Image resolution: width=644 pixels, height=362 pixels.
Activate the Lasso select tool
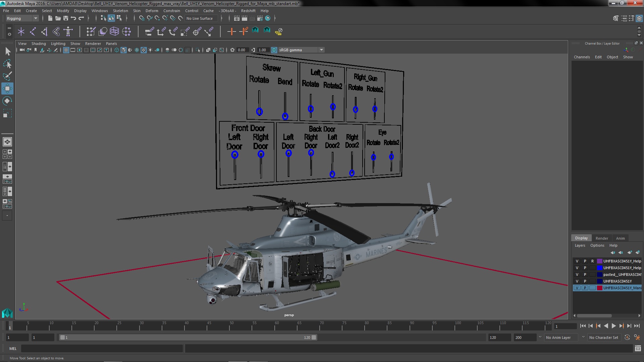[x=7, y=64]
